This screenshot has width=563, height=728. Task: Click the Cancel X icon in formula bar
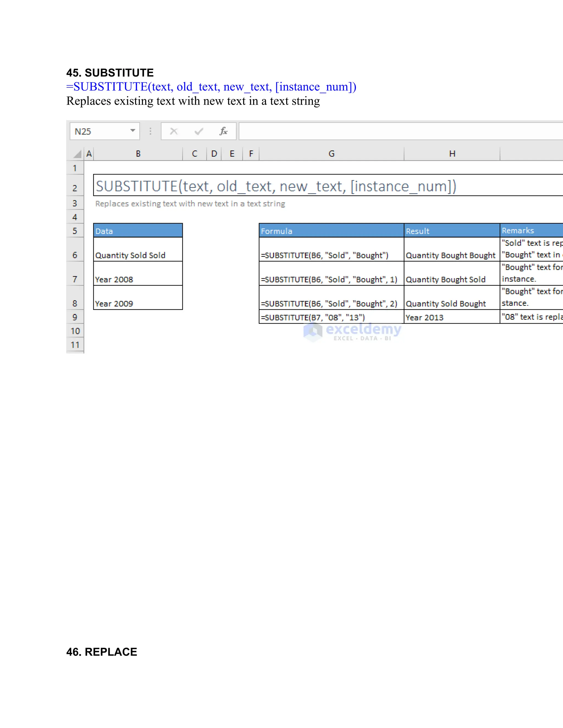click(174, 131)
